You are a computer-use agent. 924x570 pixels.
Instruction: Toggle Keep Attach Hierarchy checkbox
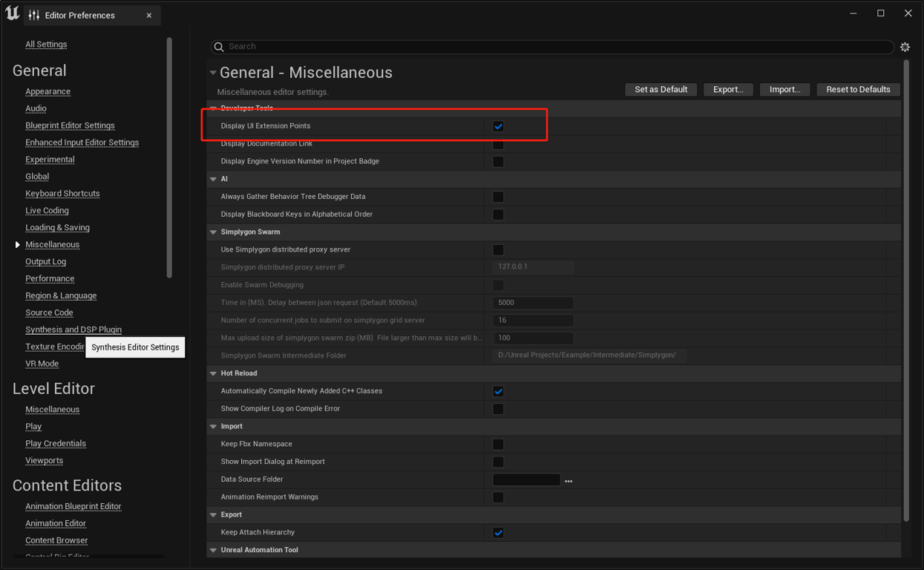pyautogui.click(x=498, y=533)
